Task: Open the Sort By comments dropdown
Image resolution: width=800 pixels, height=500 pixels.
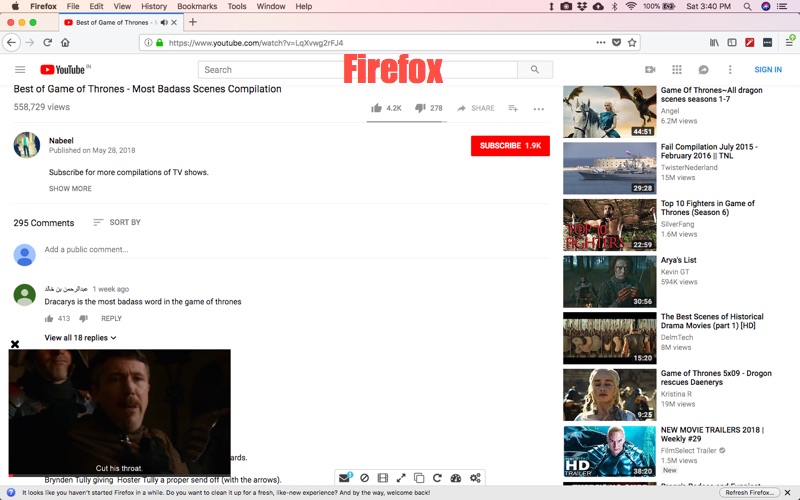Action: pyautogui.click(x=117, y=222)
